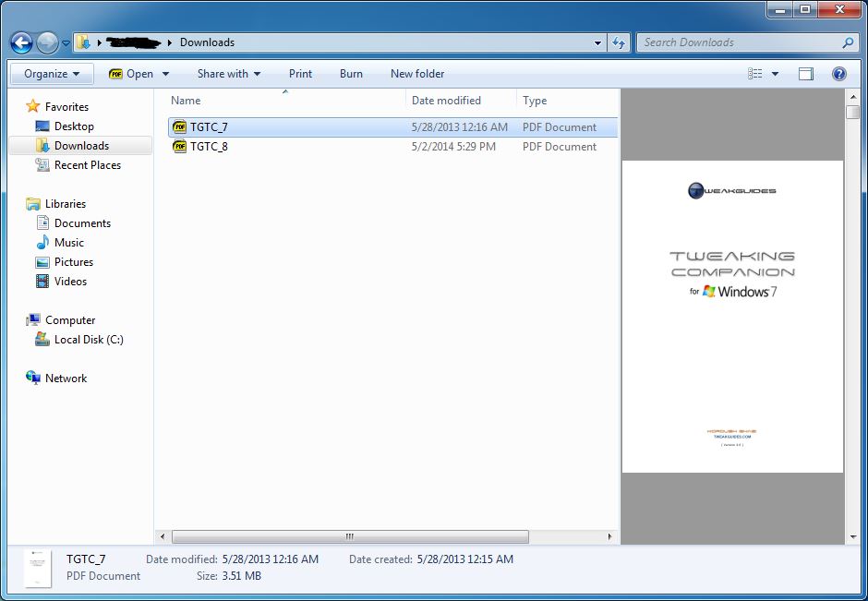Click Burn in the toolbar
The image size is (868, 601).
(x=351, y=74)
